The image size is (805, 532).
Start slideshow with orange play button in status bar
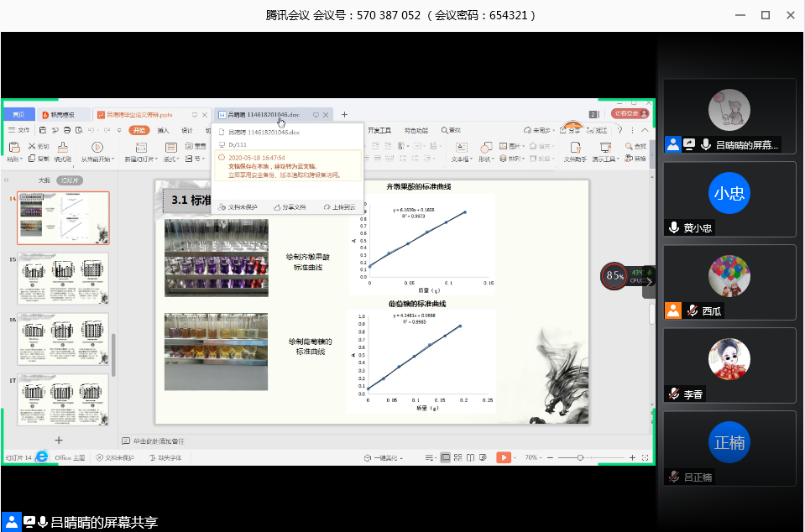coord(503,457)
